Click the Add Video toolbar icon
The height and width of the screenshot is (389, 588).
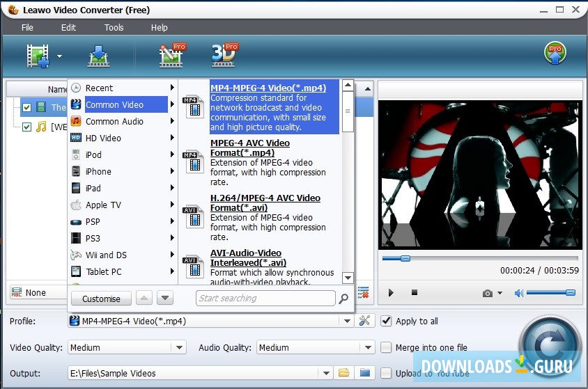38,56
